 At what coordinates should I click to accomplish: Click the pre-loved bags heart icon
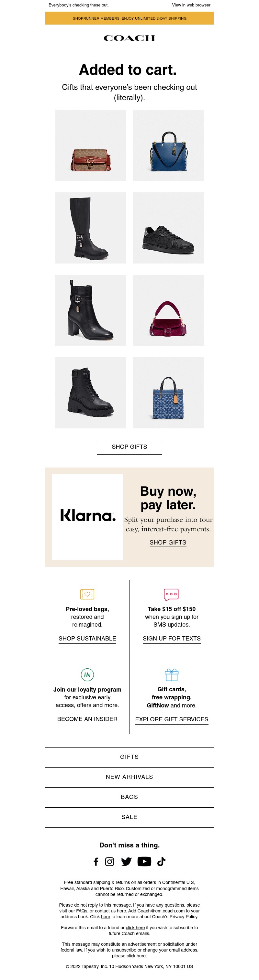87,594
